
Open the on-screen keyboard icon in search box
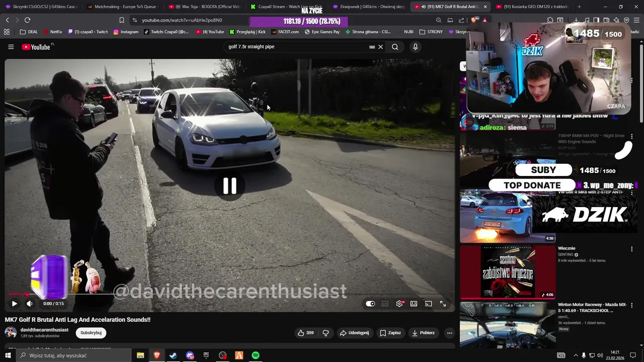click(372, 47)
